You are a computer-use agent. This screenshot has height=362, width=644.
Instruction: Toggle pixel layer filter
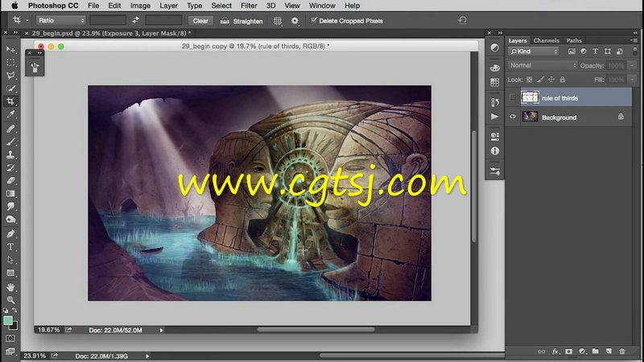coord(572,51)
